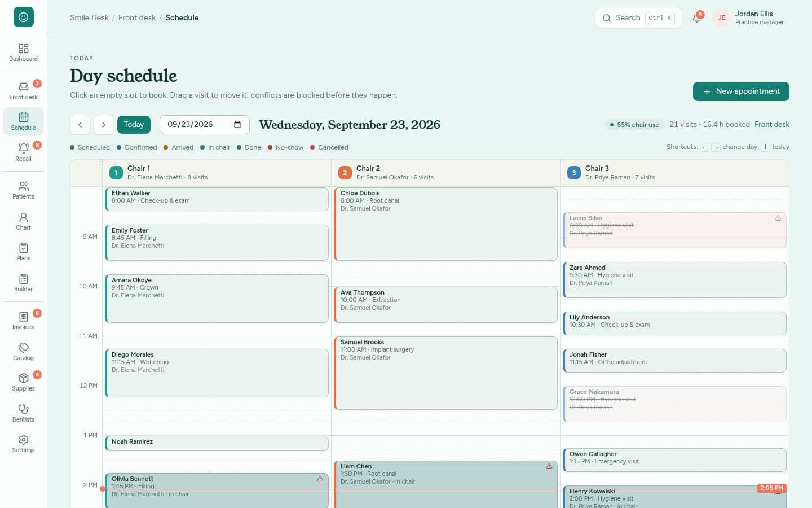Click the Smile Desk breadcrumb
Viewport: 812px width, 508px height.
pos(89,17)
